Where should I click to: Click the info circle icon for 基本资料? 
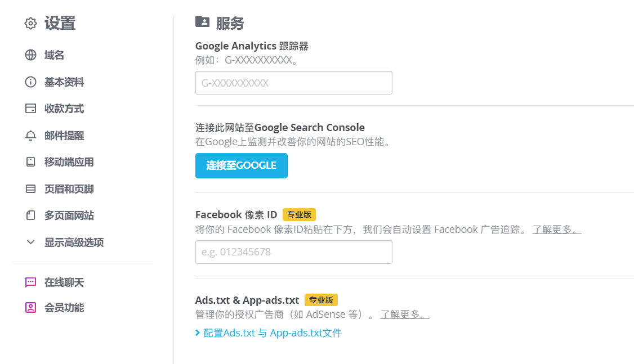pos(30,82)
